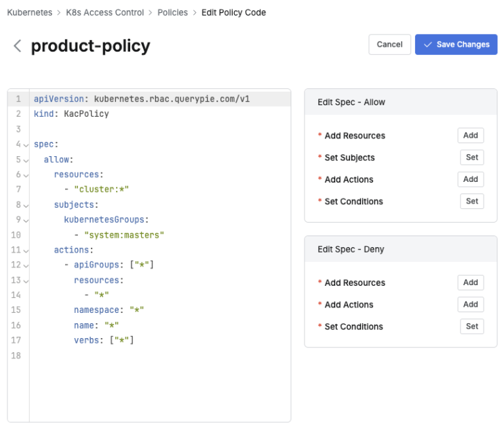
Task: Cancel editing the policy
Action: [389, 44]
